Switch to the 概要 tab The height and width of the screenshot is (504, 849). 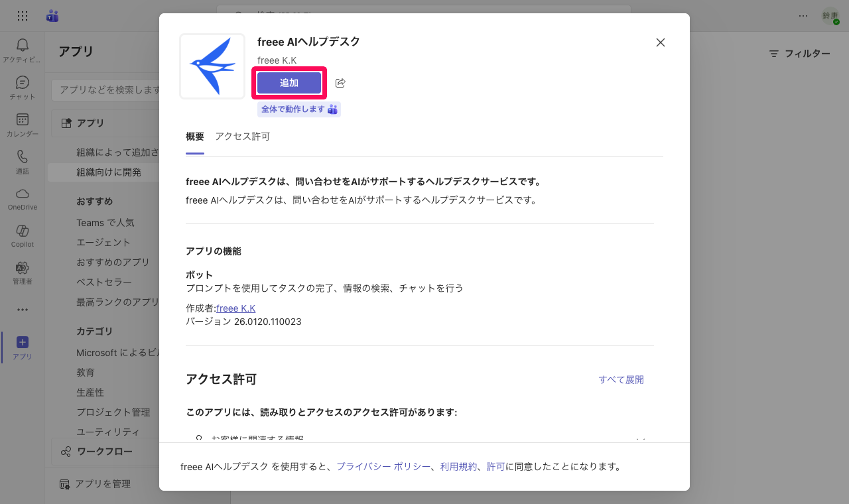(195, 137)
